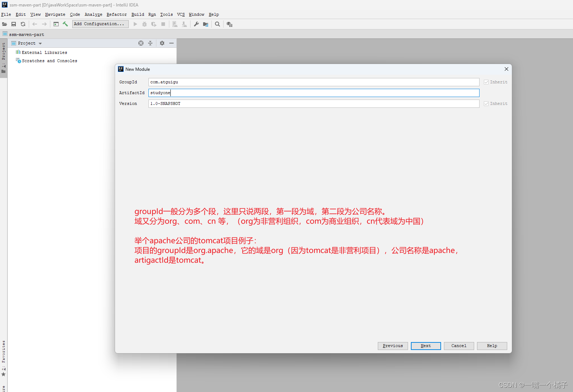Click the Save All disk icon

pos(14,24)
